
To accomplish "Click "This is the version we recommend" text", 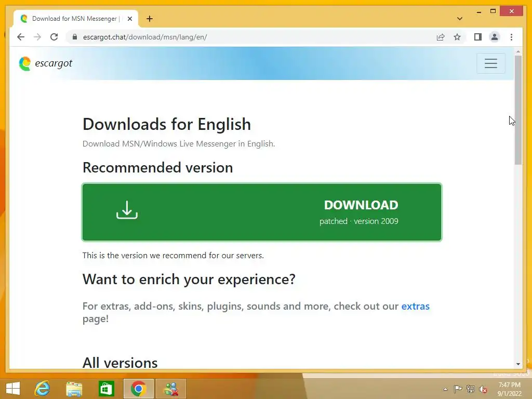I will (x=173, y=255).
